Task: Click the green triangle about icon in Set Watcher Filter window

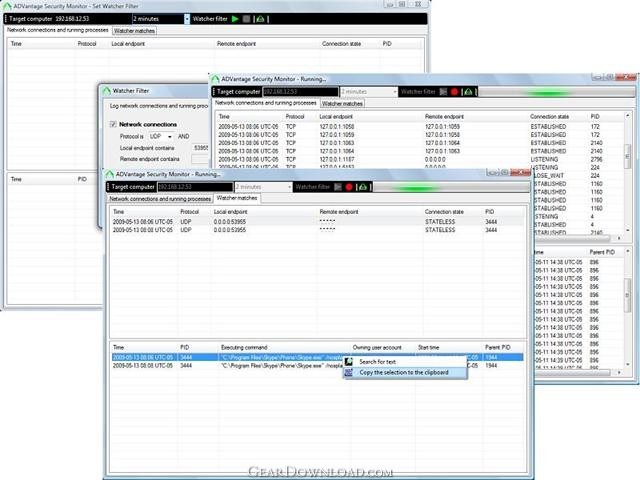Action: (x=260, y=19)
